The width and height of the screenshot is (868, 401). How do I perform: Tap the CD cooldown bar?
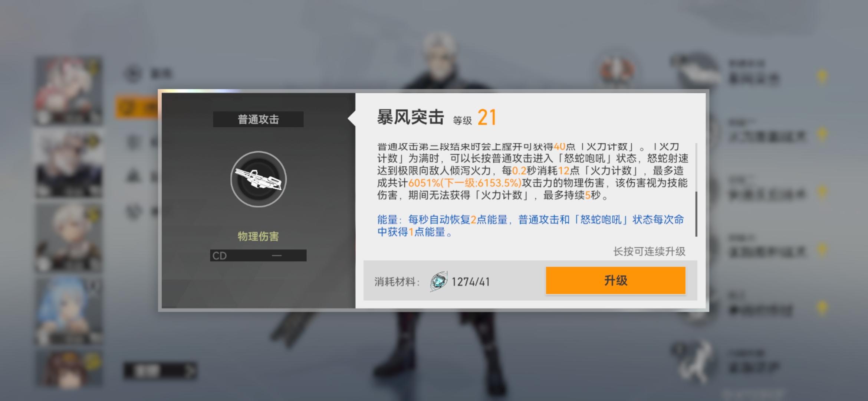[x=258, y=255]
